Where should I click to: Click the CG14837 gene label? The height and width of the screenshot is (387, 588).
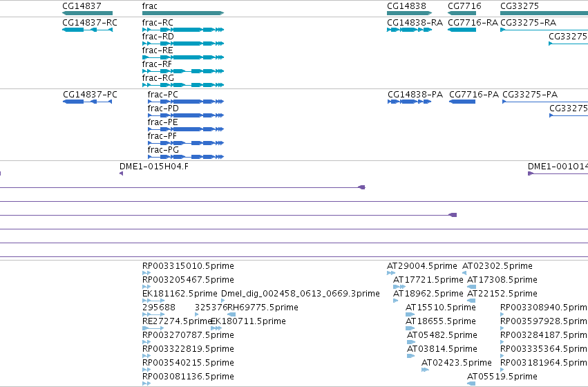point(82,6)
